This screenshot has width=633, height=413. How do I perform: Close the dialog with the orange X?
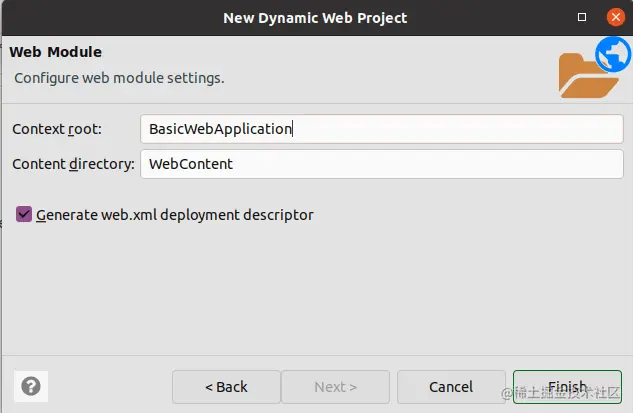616,17
